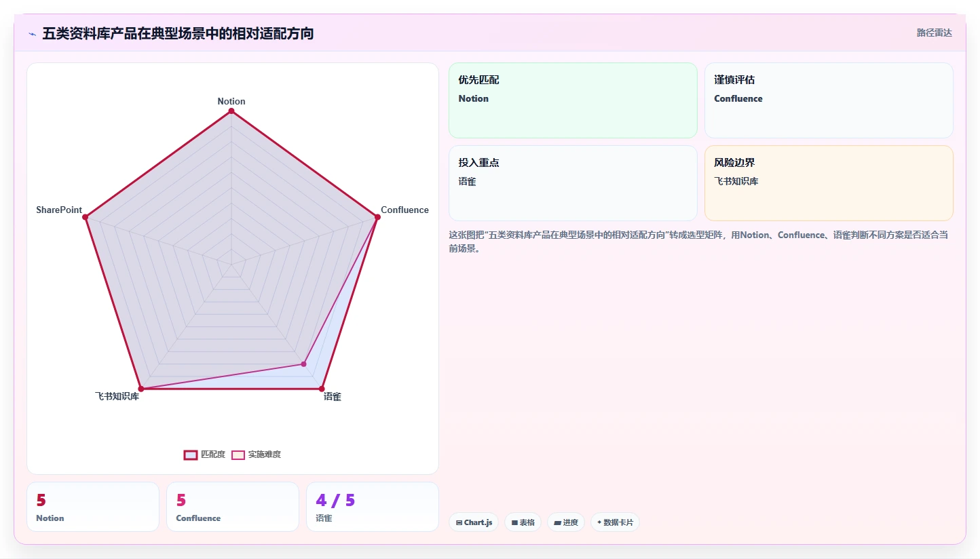Screen dimensions: 980x559
Task: Click the 语雀 axis label on chart
Action: 333,397
